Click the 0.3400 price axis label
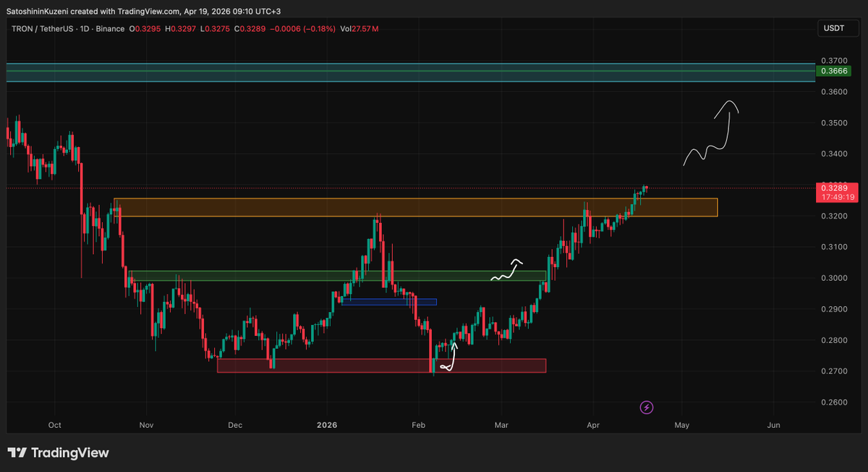Viewport: 868px width, 472px height. [834, 154]
